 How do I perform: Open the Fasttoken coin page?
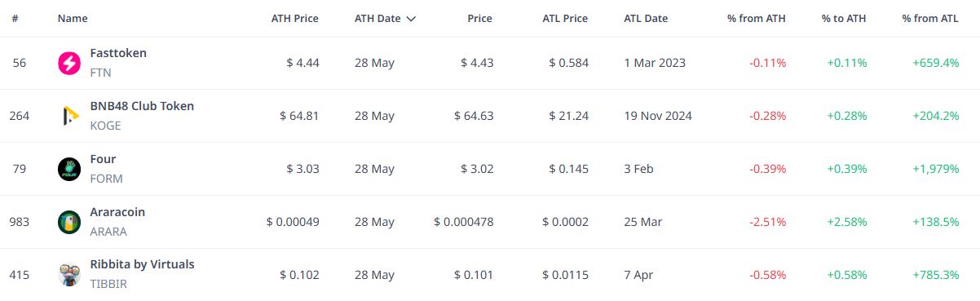(x=118, y=53)
